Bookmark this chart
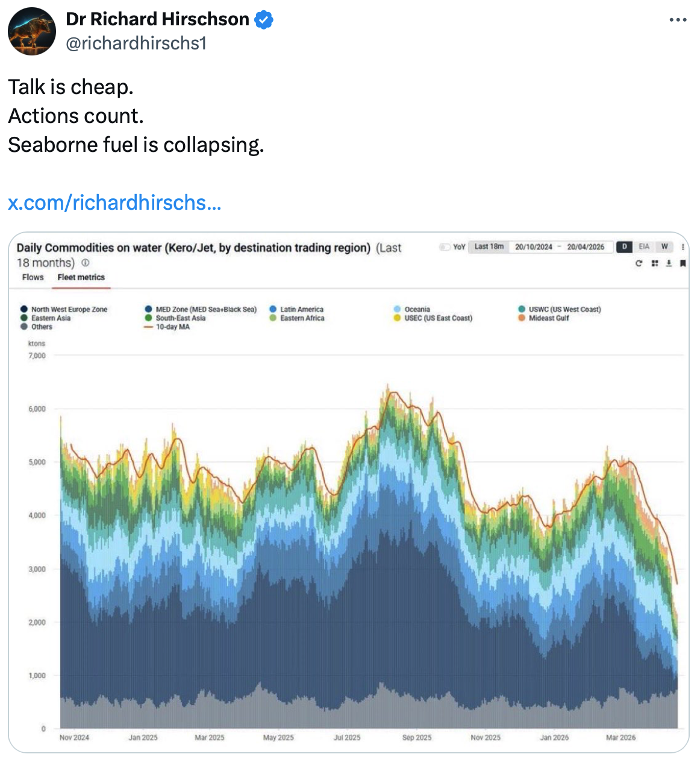 tap(683, 263)
